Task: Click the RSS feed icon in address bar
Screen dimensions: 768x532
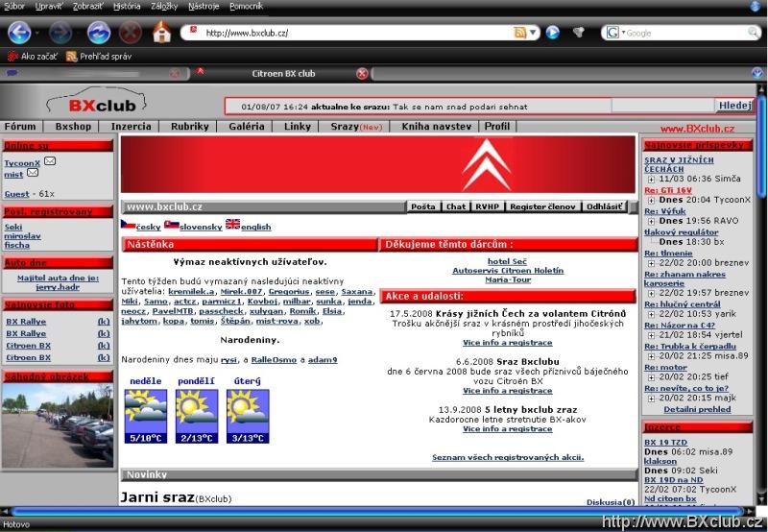Action: pyautogui.click(x=519, y=33)
